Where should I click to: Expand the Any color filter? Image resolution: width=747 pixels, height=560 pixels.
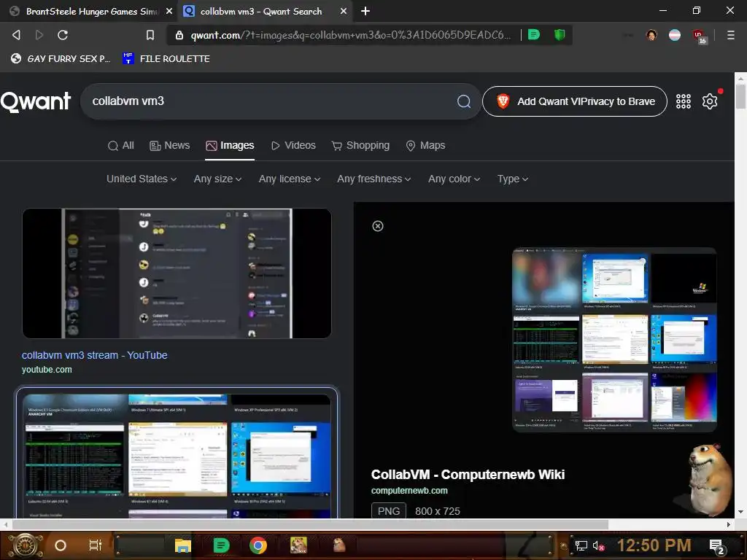454,179
